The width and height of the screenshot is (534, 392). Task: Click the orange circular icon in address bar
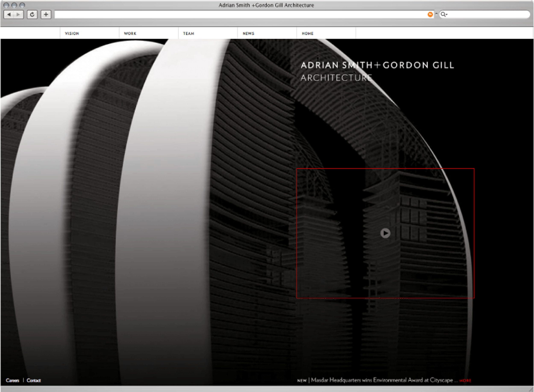coord(430,15)
